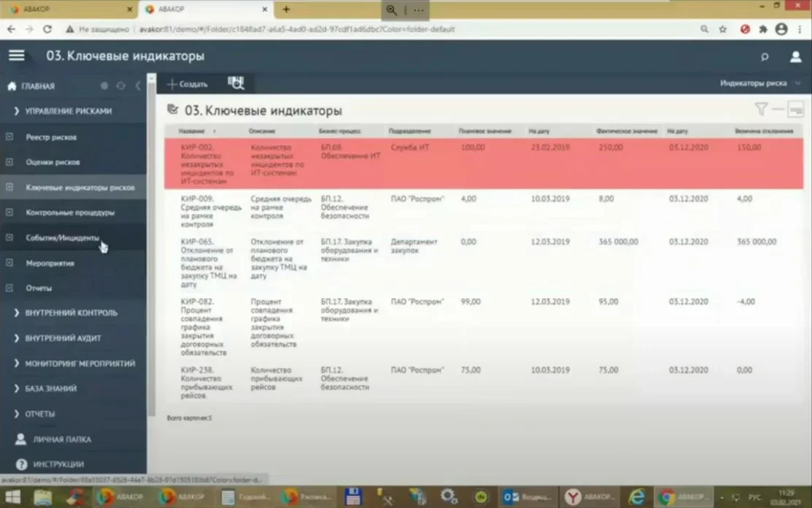Click the Фактическое значение column header
The image size is (812, 508).
(x=627, y=131)
